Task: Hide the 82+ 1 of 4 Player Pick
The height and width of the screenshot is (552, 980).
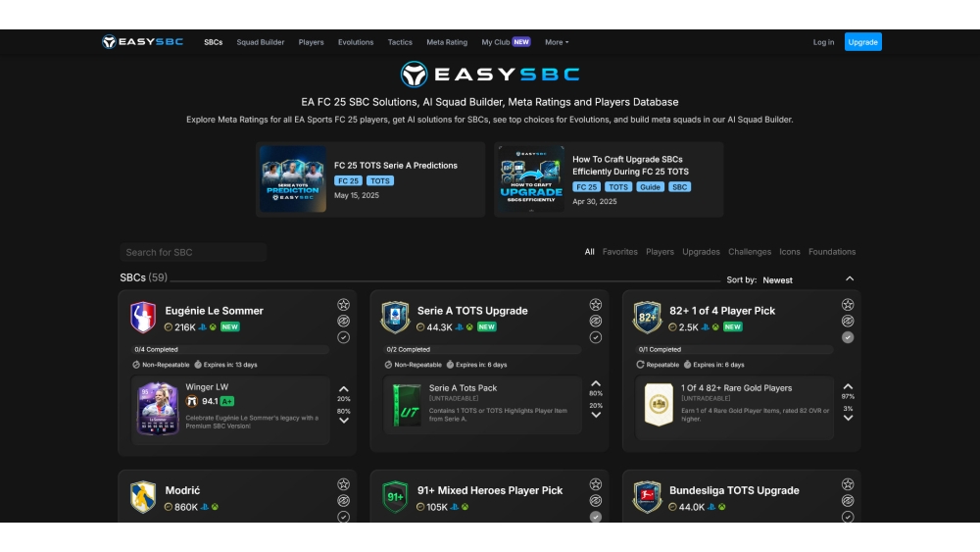Action: click(x=848, y=321)
